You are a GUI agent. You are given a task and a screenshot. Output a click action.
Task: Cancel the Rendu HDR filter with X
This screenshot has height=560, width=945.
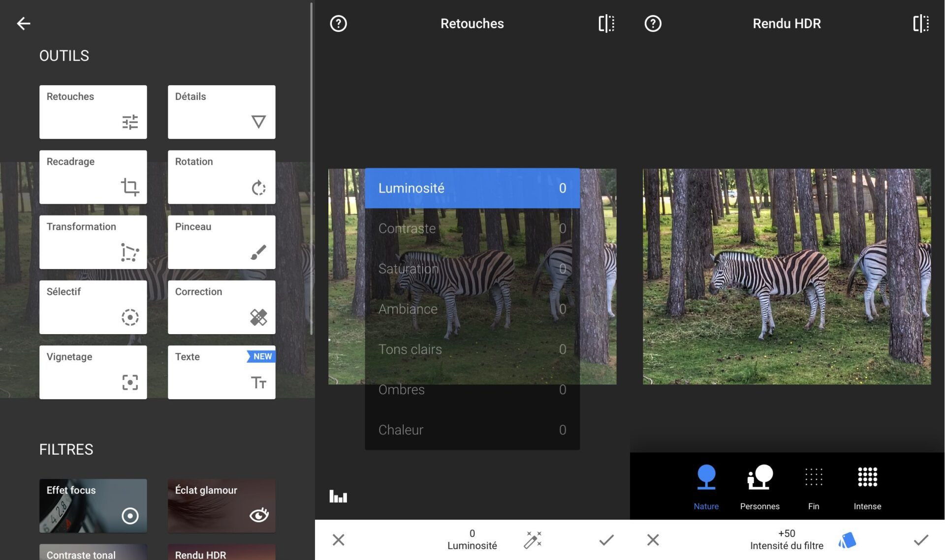(653, 540)
